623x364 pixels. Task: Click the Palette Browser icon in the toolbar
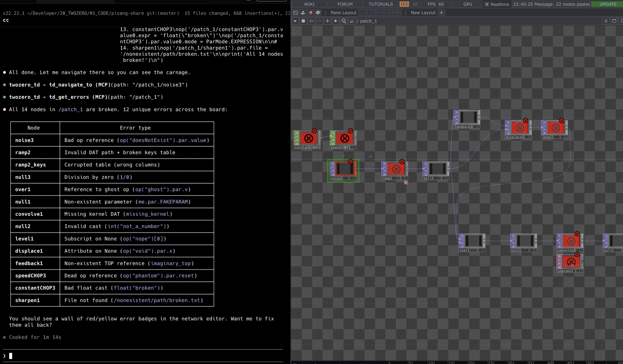tap(303, 13)
